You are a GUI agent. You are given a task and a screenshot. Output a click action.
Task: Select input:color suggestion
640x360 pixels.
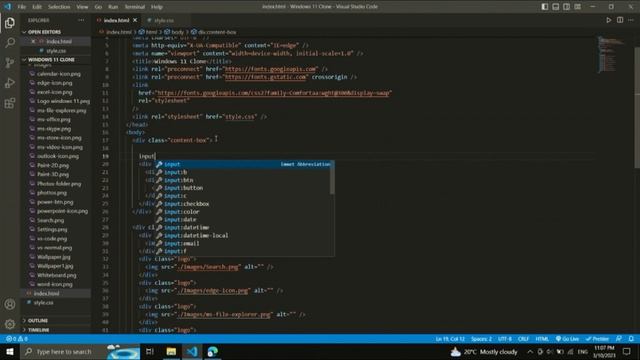244,212
